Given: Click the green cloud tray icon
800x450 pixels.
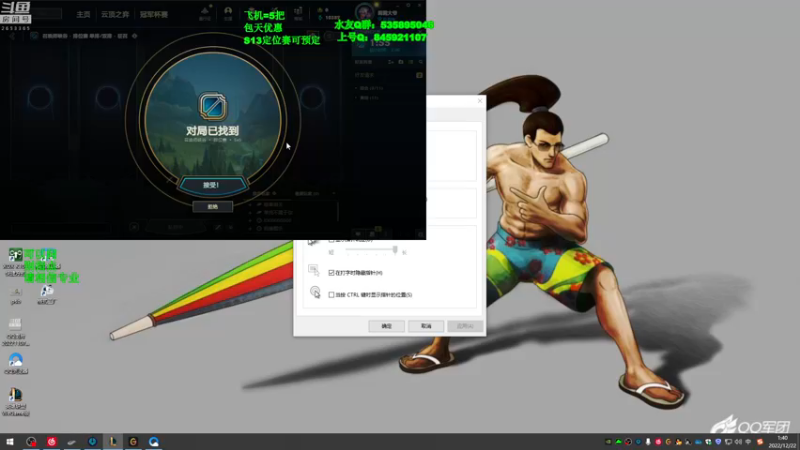Looking at the screenshot, I should pos(618,442).
